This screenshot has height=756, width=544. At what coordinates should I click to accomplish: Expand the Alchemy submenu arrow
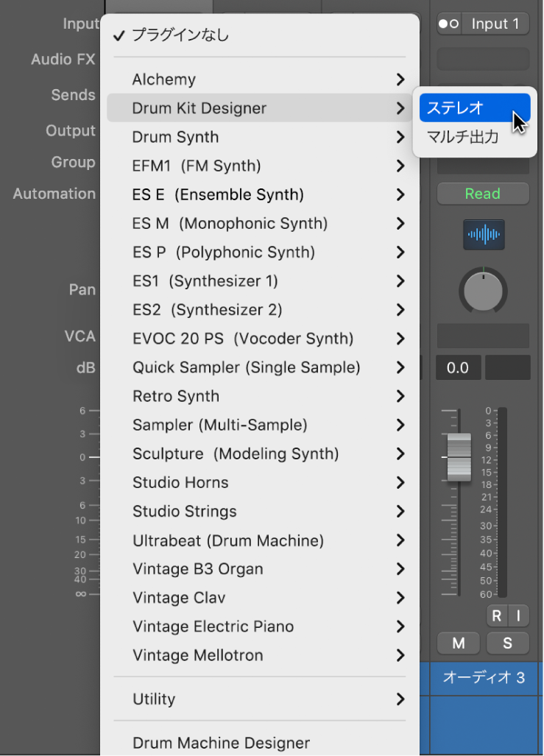(400, 80)
